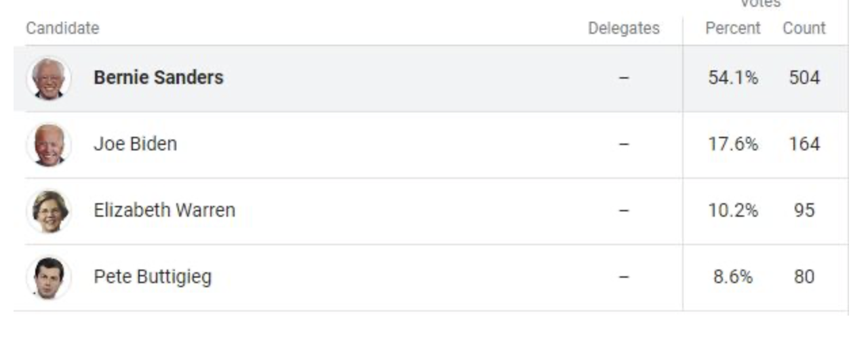Click Pete Buttigieg's portrait photo
The height and width of the screenshot is (340, 868).
click(x=49, y=277)
